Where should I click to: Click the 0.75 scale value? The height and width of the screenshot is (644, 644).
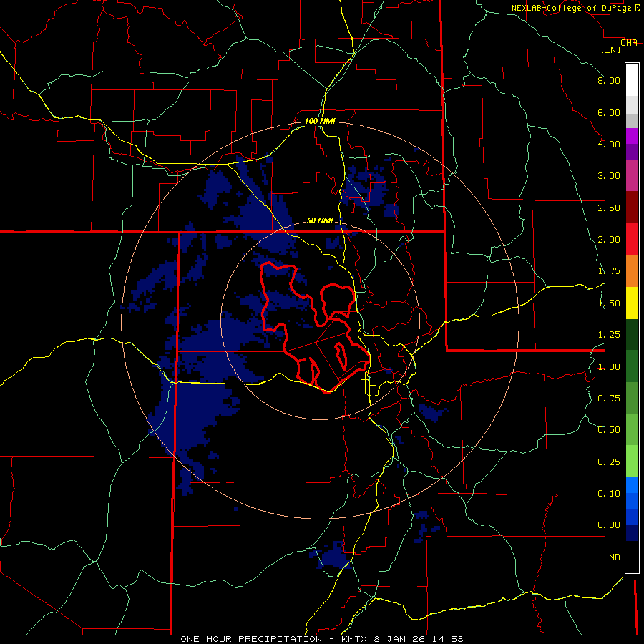tap(609, 399)
